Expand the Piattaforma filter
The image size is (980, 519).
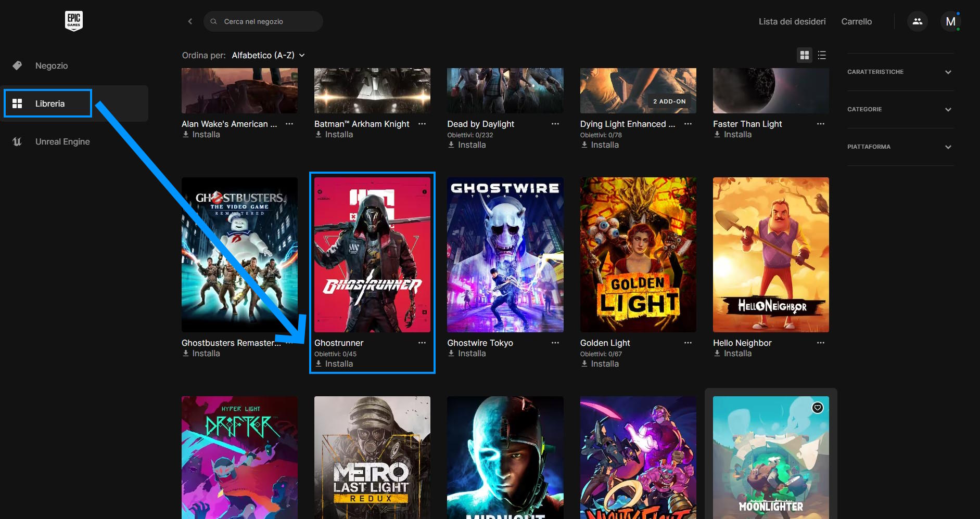[900, 147]
